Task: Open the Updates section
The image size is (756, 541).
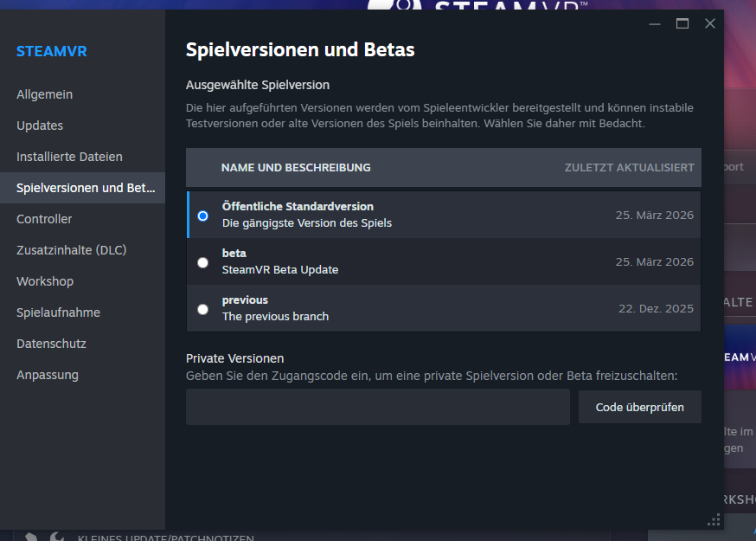Action: point(40,126)
